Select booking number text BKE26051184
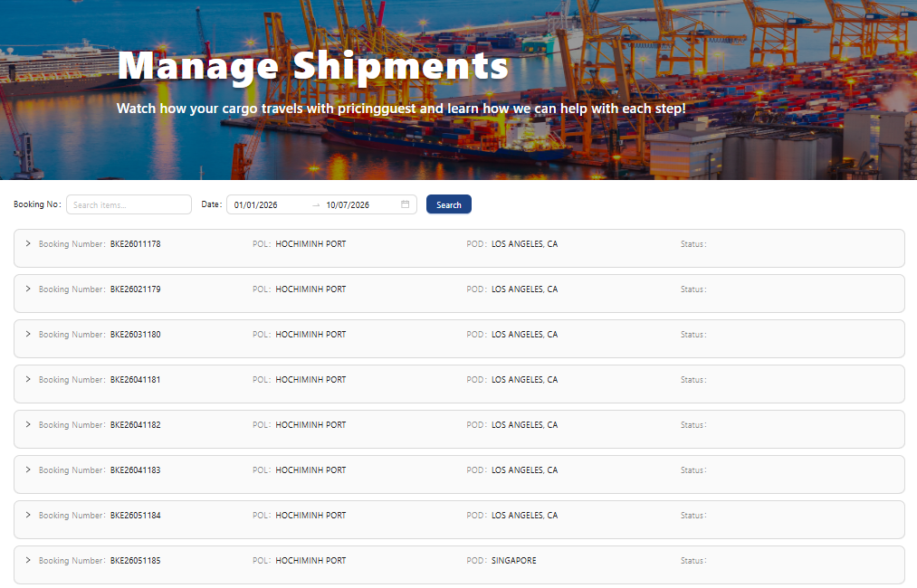Screen dimensions: 917x588 pyautogui.click(x=135, y=515)
